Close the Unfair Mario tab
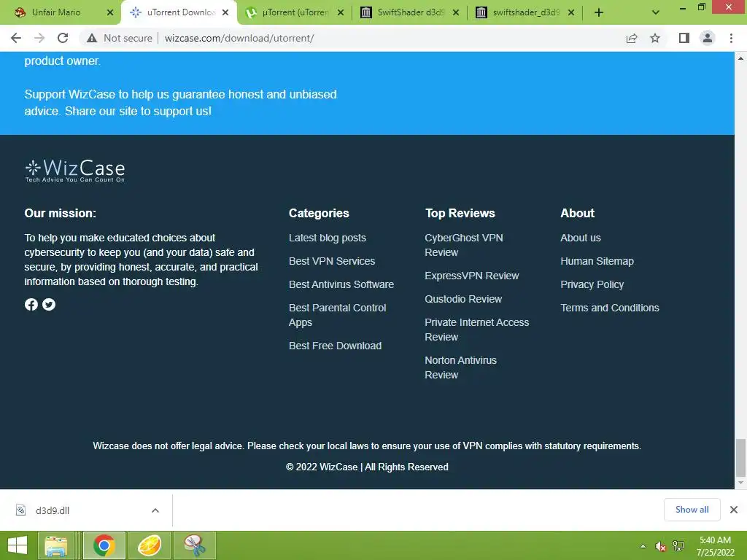The width and height of the screenshot is (747, 560). click(110, 12)
